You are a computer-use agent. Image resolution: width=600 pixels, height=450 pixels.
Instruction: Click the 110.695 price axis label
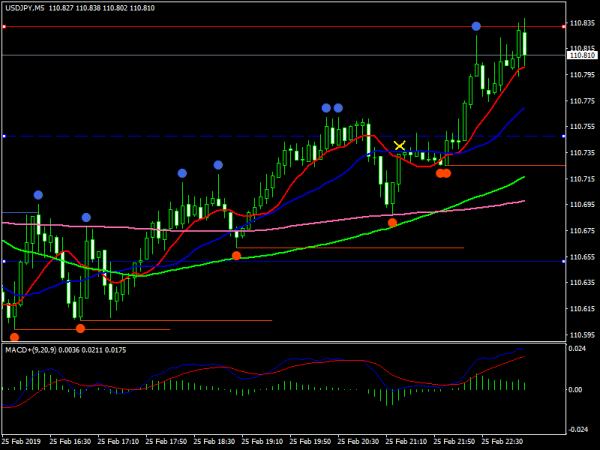(582, 205)
